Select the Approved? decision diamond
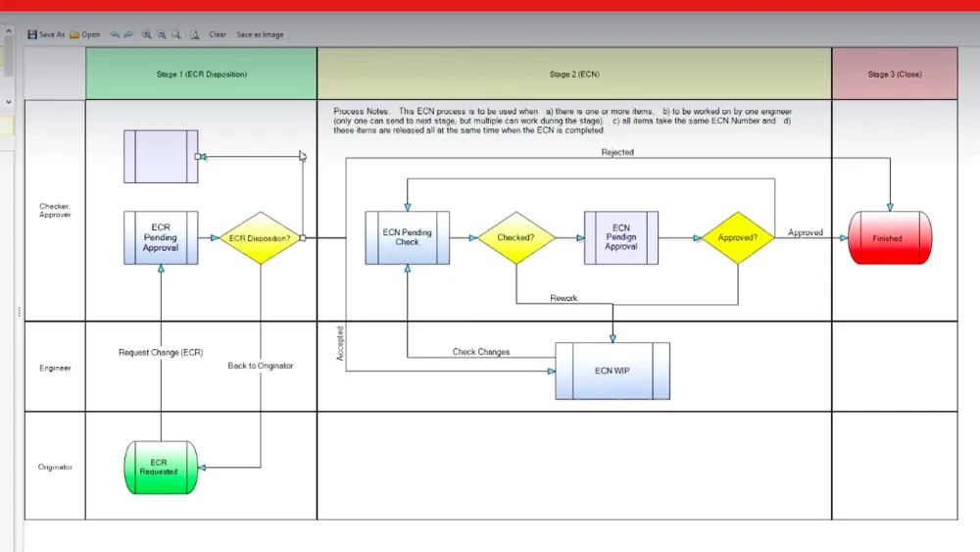This screenshot has height=552, width=980. [738, 237]
